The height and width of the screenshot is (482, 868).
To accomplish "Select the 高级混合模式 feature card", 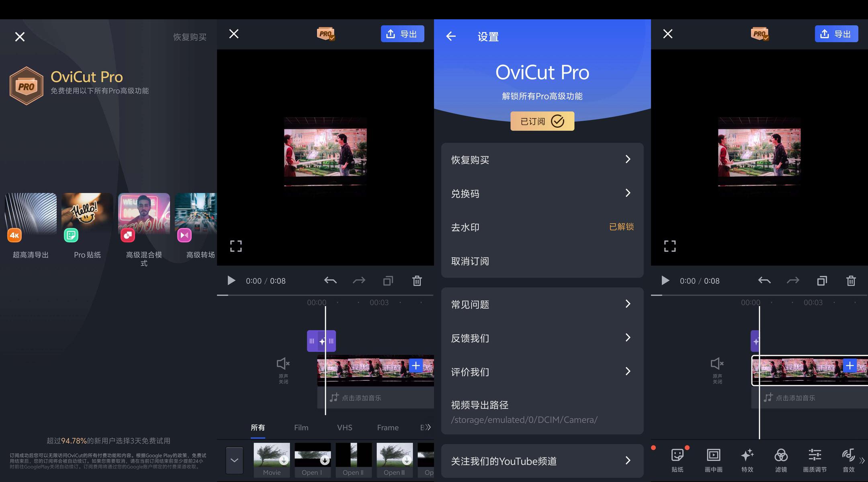I will [144, 230].
